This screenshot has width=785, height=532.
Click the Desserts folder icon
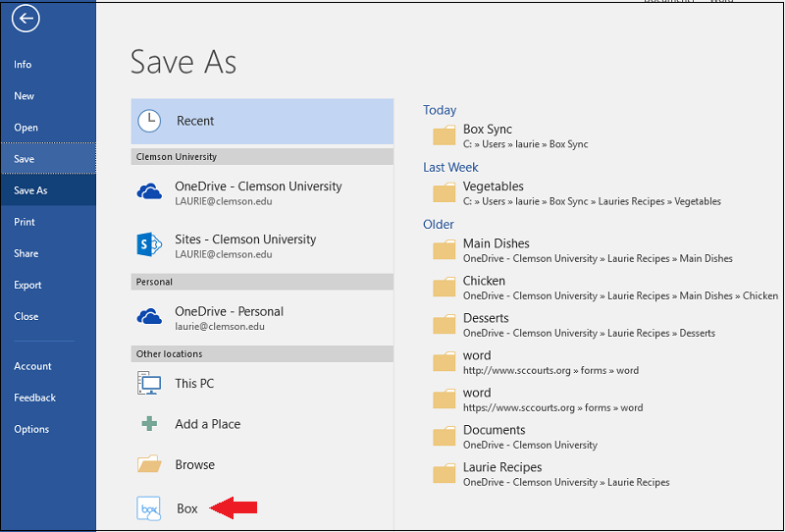click(x=445, y=324)
